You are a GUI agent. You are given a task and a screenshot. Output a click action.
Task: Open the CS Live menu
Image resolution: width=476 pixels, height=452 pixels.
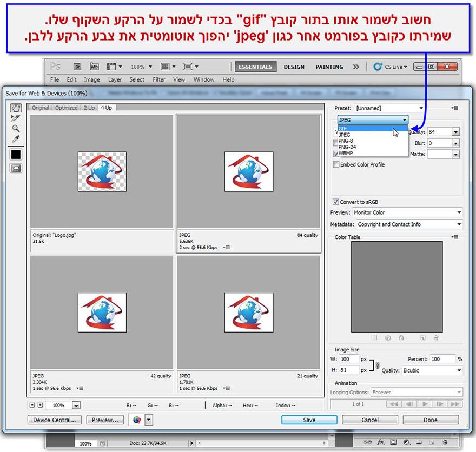pyautogui.click(x=390, y=67)
